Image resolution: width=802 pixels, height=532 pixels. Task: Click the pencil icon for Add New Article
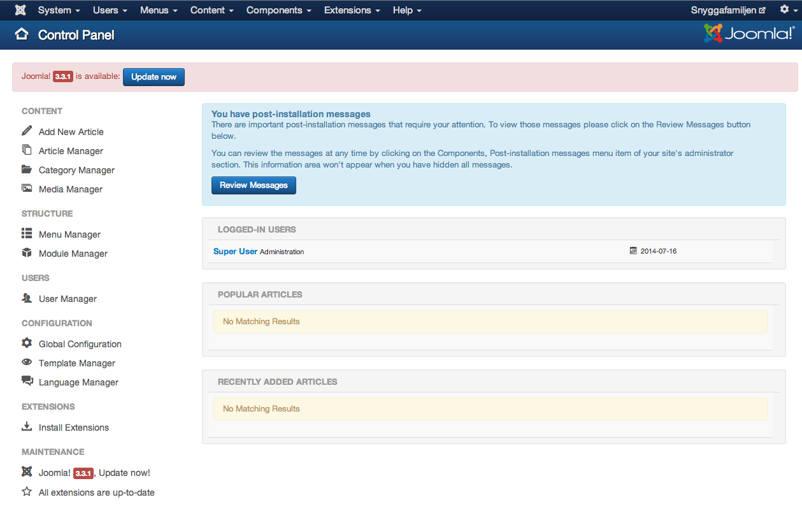(27, 131)
